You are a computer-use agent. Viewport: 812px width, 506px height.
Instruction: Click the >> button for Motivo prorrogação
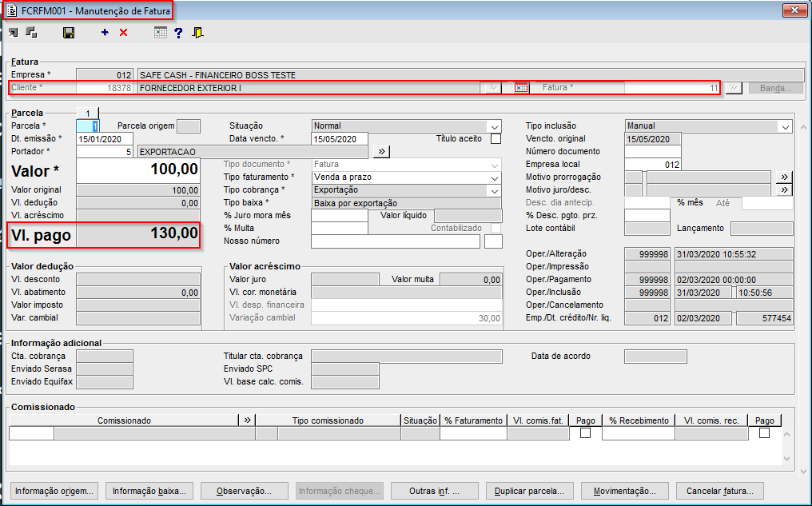785,177
